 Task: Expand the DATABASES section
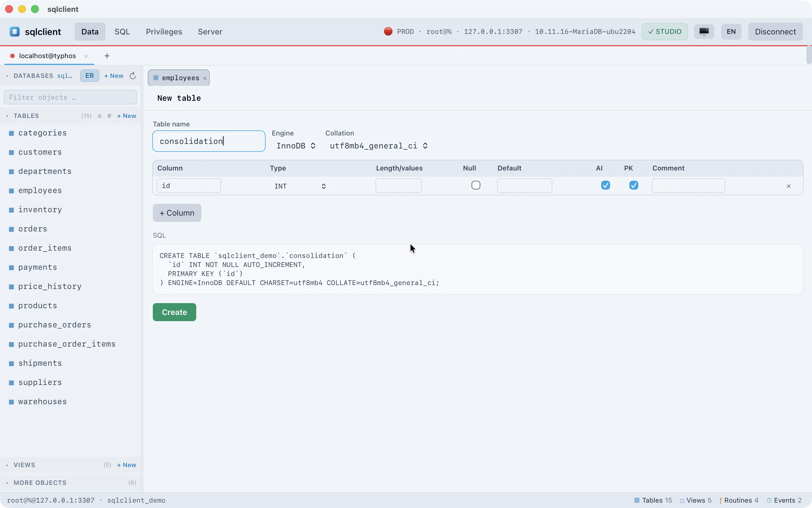7,76
